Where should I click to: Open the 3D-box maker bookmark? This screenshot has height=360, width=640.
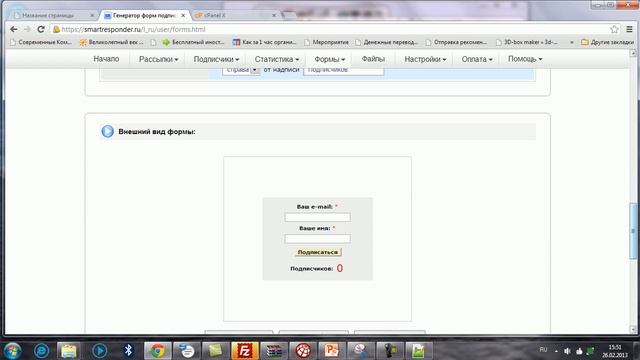tap(527, 42)
